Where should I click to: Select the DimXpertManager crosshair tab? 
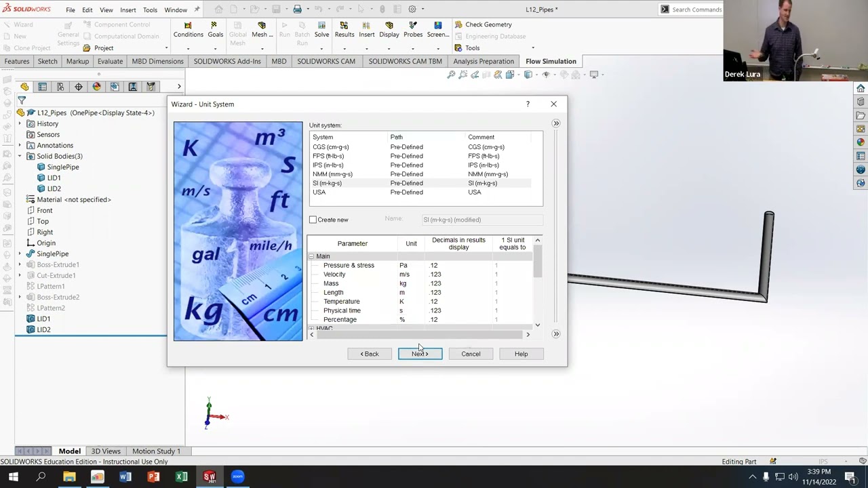[x=79, y=87]
